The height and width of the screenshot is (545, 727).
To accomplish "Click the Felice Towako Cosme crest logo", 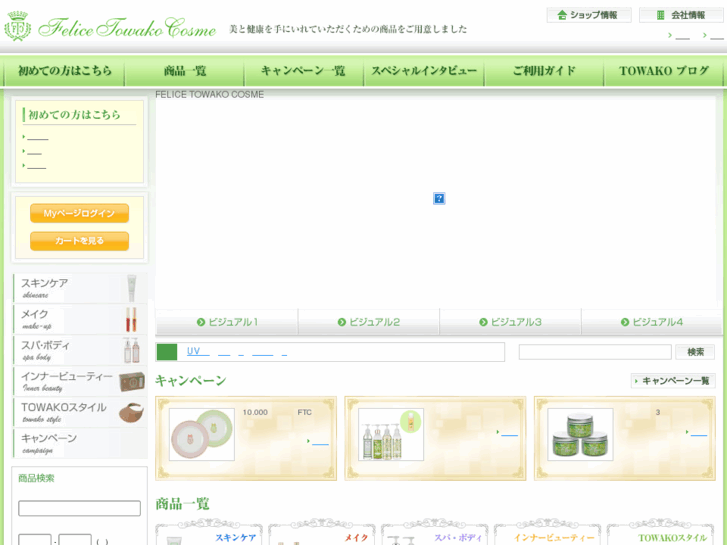I will click(18, 26).
